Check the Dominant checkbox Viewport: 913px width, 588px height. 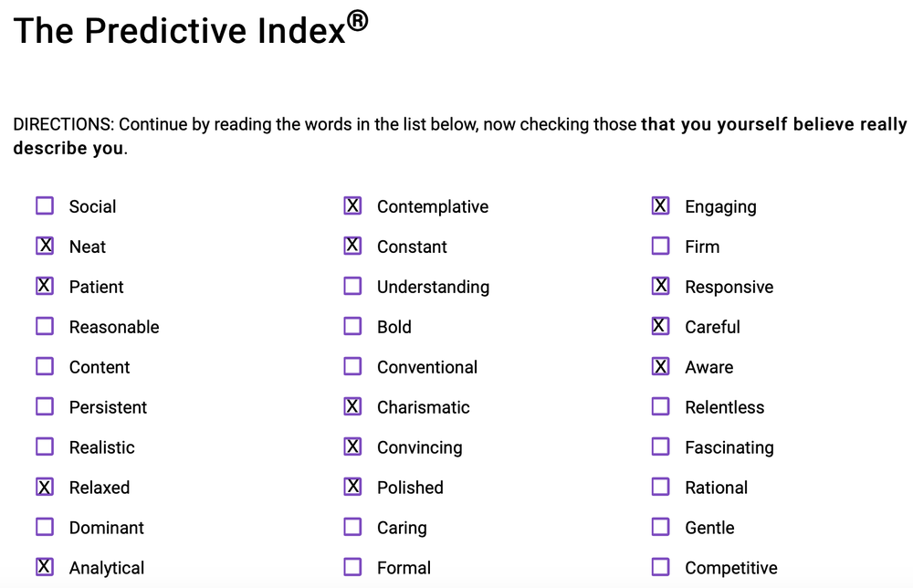45,528
